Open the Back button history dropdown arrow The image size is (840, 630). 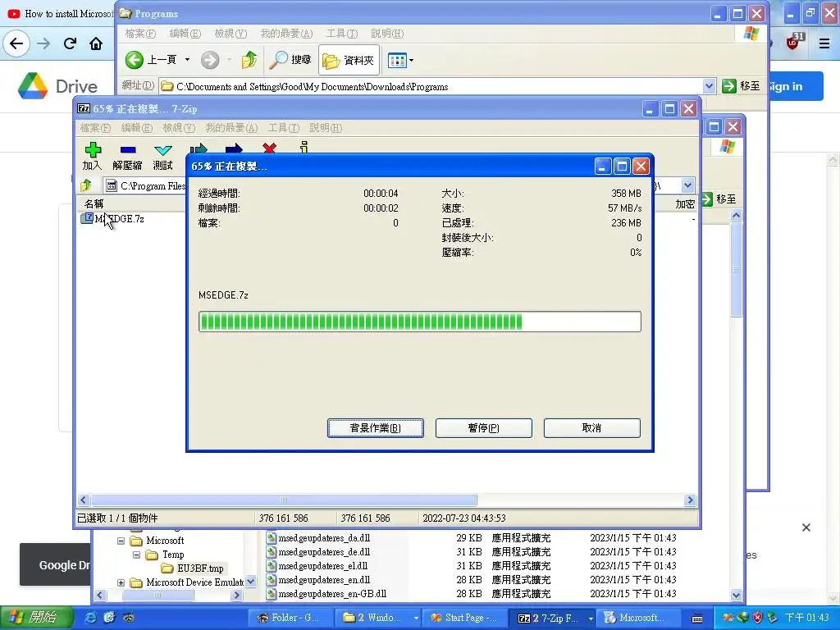point(188,60)
